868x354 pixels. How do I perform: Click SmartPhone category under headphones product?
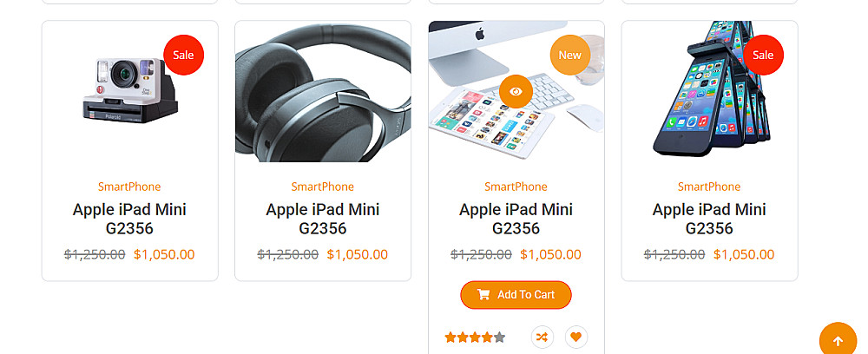click(323, 187)
